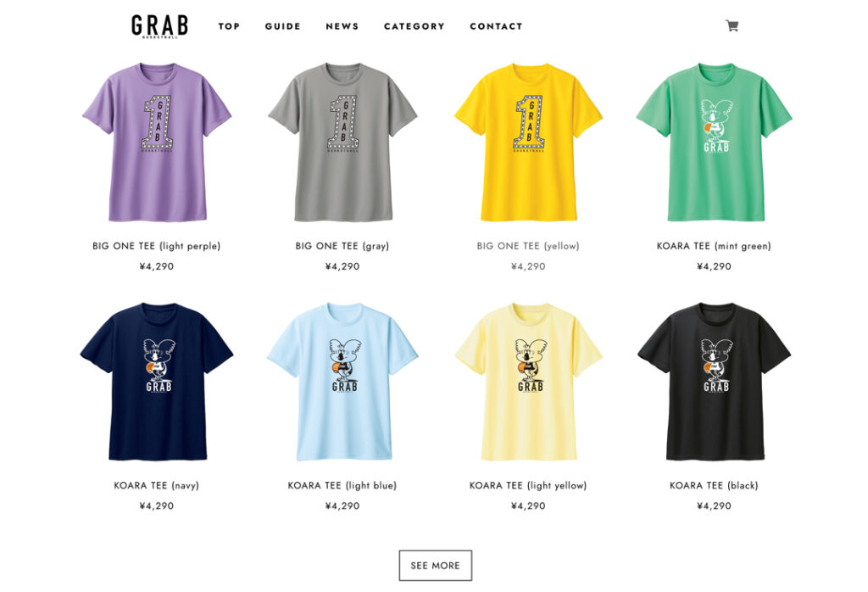The height and width of the screenshot is (592, 868).
Task: Open the KOARA TEE (mint green) title link
Action: click(714, 246)
